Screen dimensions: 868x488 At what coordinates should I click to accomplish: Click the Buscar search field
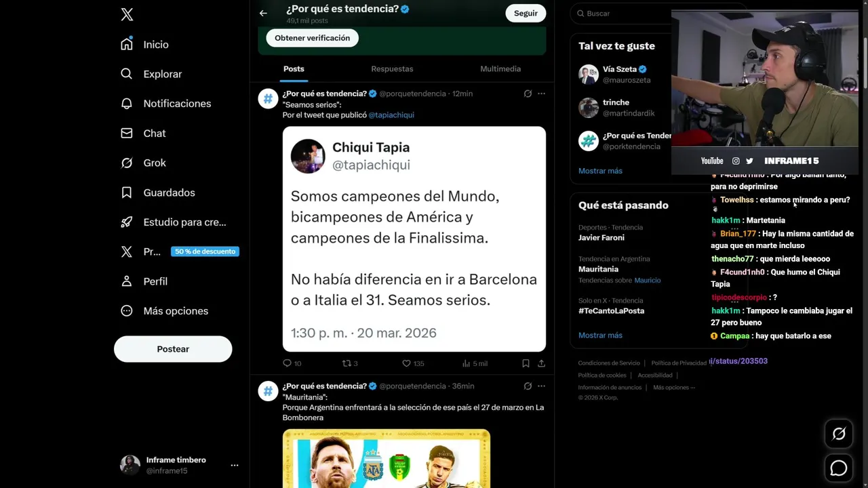tap(620, 14)
